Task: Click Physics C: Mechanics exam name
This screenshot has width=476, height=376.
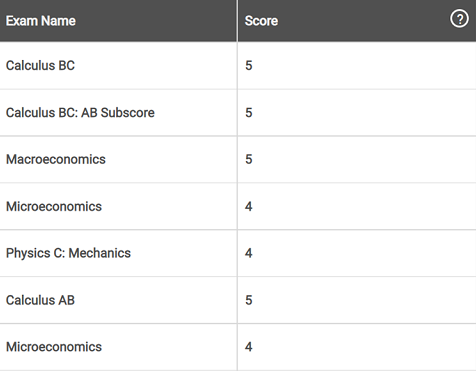Action: tap(68, 253)
